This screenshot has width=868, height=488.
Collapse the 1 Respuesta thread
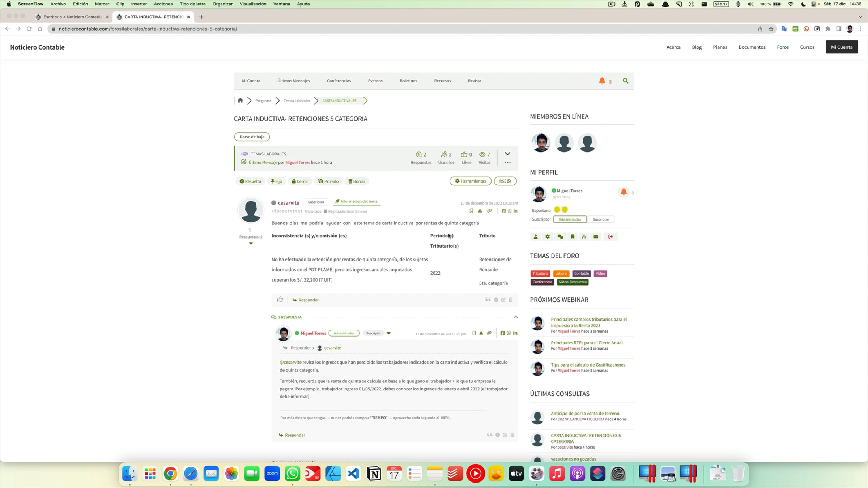pyautogui.click(x=516, y=317)
